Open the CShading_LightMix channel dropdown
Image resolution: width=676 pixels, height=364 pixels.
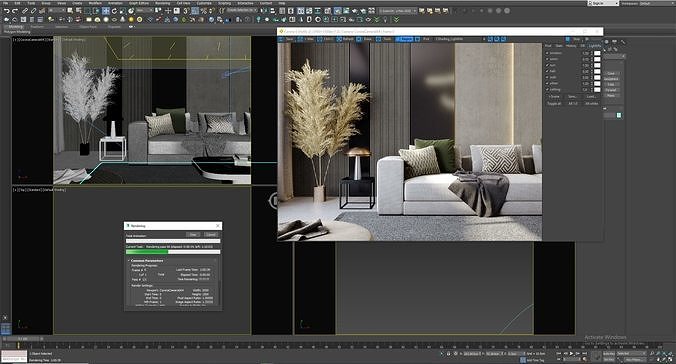pyautogui.click(x=460, y=39)
